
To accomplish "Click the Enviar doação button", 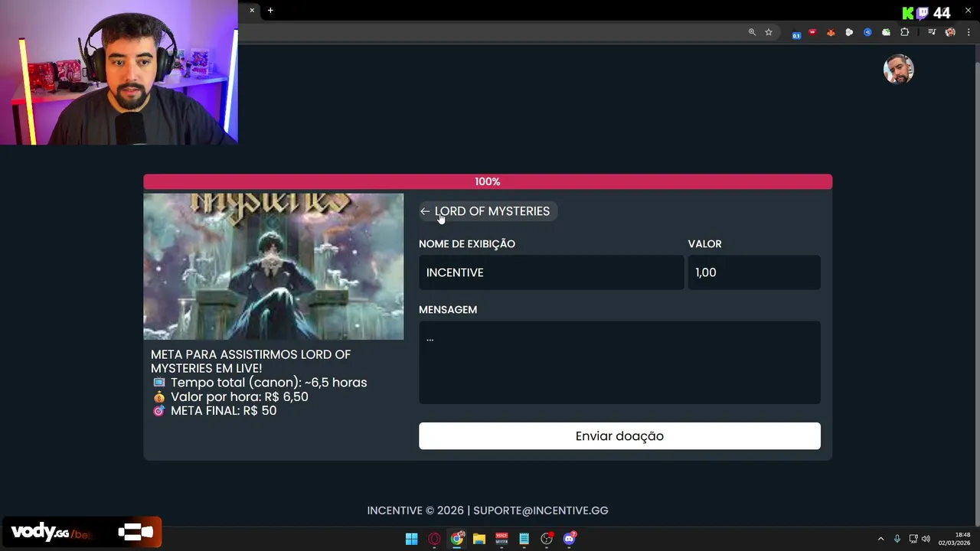I will tap(619, 436).
